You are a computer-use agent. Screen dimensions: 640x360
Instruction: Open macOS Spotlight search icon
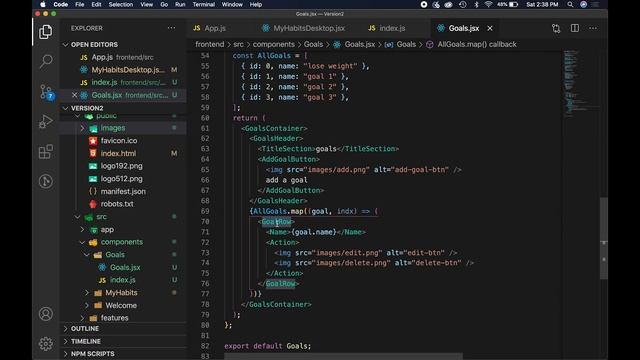tap(570, 4)
